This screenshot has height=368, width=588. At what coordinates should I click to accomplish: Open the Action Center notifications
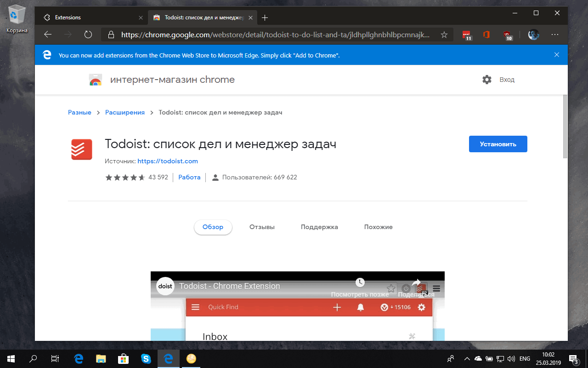pyautogui.click(x=574, y=359)
